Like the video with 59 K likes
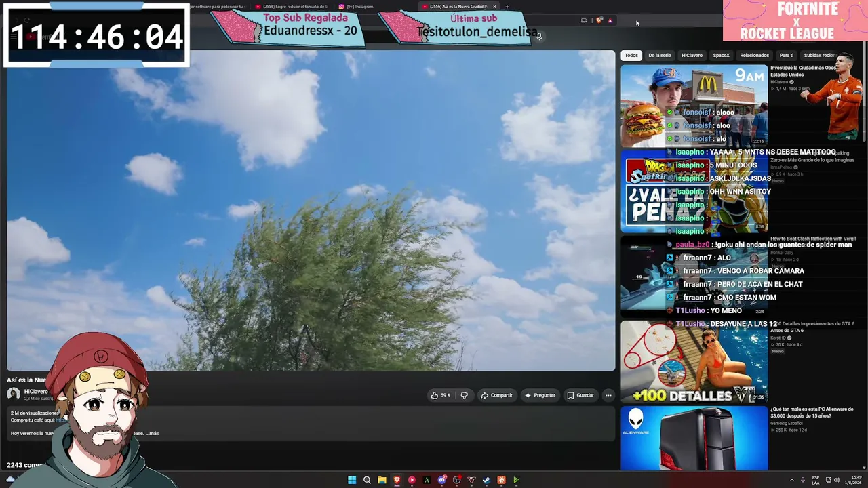Image resolution: width=868 pixels, height=488 pixels. [x=440, y=395]
